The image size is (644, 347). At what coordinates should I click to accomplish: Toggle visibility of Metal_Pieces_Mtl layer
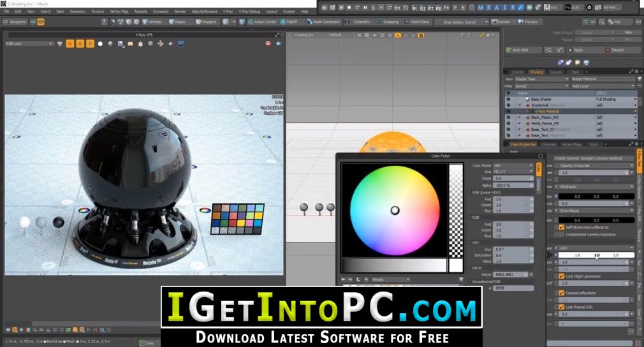click(x=508, y=124)
